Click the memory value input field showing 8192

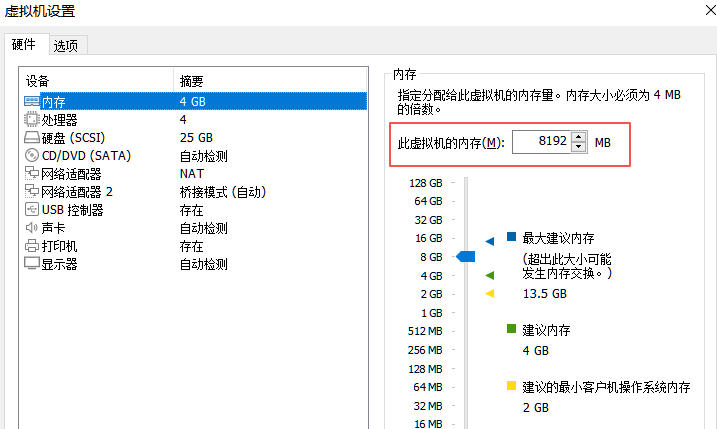[x=541, y=143]
